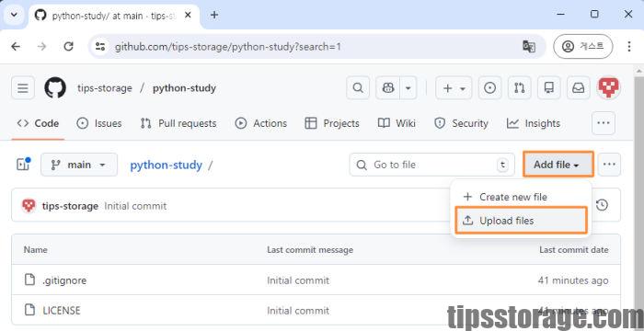
Task: Expand the file tree side panel
Action: coord(23,165)
